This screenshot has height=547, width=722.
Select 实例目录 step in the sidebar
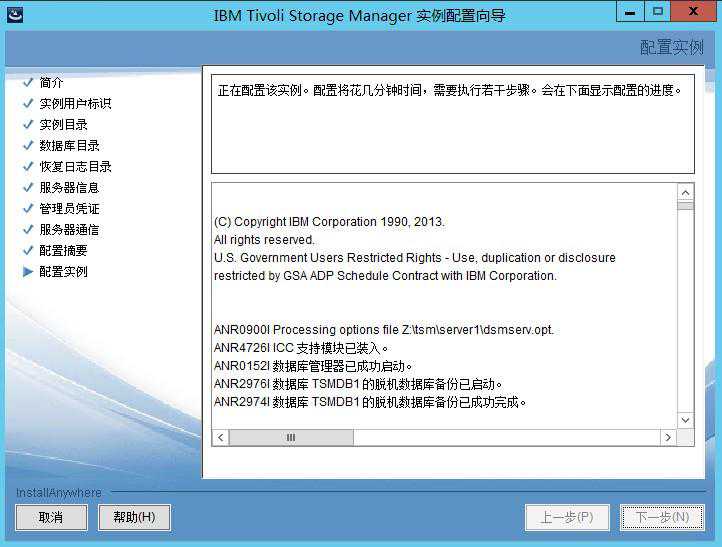coord(64,125)
